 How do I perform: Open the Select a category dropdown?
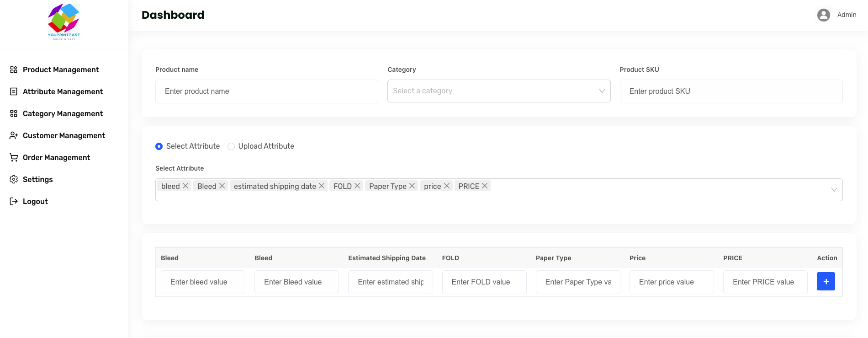[x=498, y=91]
